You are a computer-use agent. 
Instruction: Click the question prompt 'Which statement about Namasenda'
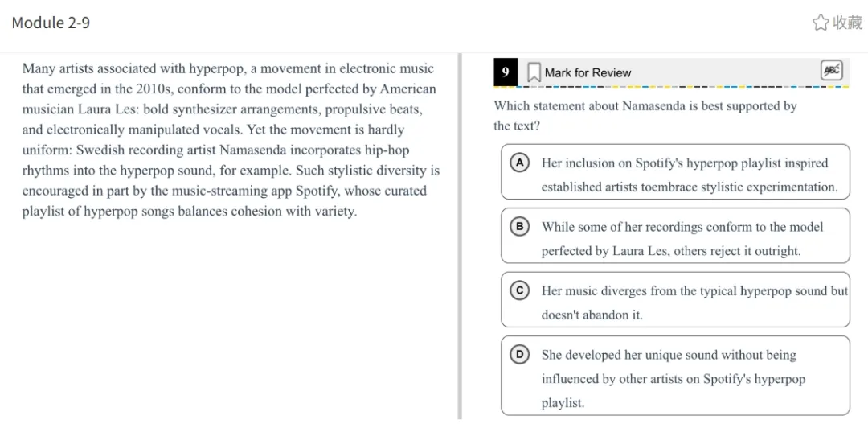pos(645,106)
